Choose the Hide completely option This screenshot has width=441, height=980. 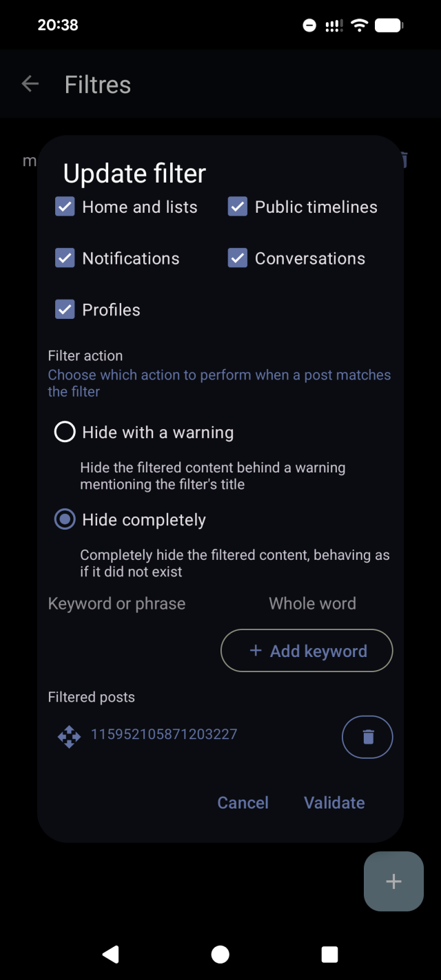(64, 519)
